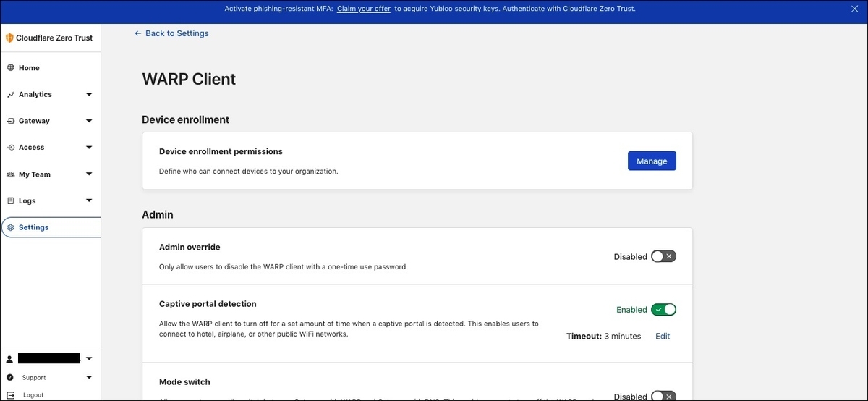
Task: Click the Analytics chart icon
Action: pos(10,95)
